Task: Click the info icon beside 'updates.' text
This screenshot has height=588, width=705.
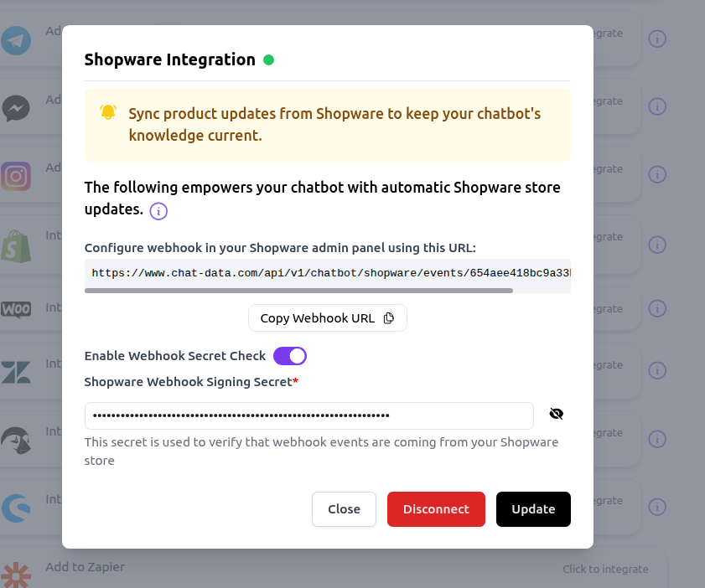Action: [158, 211]
